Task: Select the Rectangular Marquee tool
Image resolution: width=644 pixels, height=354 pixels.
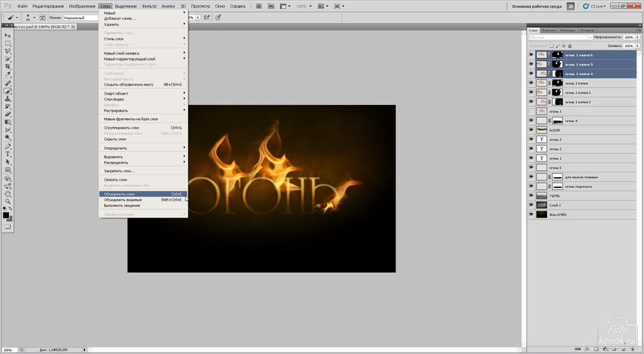Action: click(x=8, y=43)
